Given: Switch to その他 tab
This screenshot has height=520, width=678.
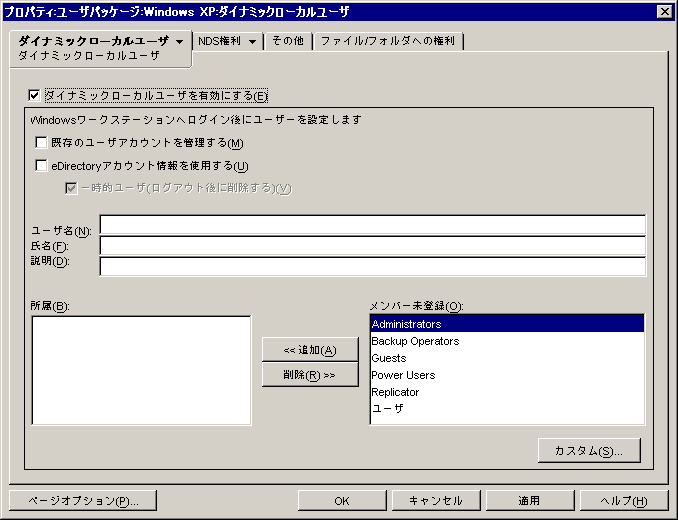Looking at the screenshot, I should click(288, 41).
